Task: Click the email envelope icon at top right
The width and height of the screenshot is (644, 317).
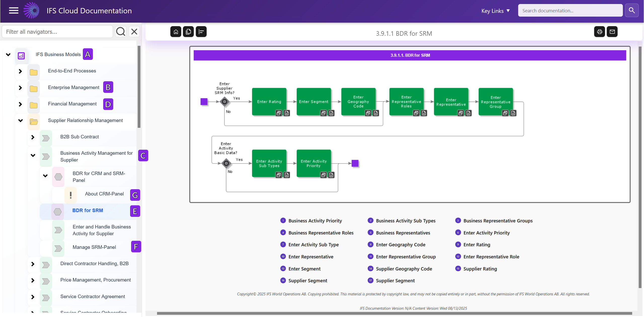Action: point(612,31)
